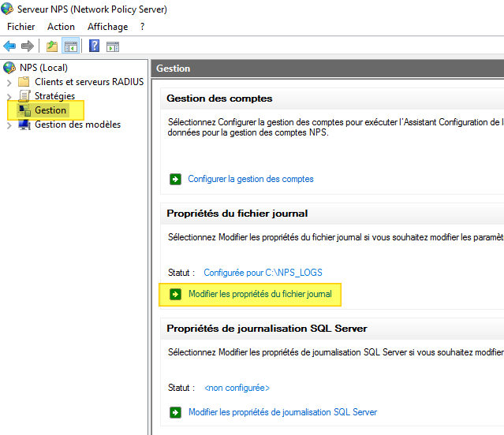
Task: Toggle the Show/Hide action pane icon
Action: [x=113, y=46]
